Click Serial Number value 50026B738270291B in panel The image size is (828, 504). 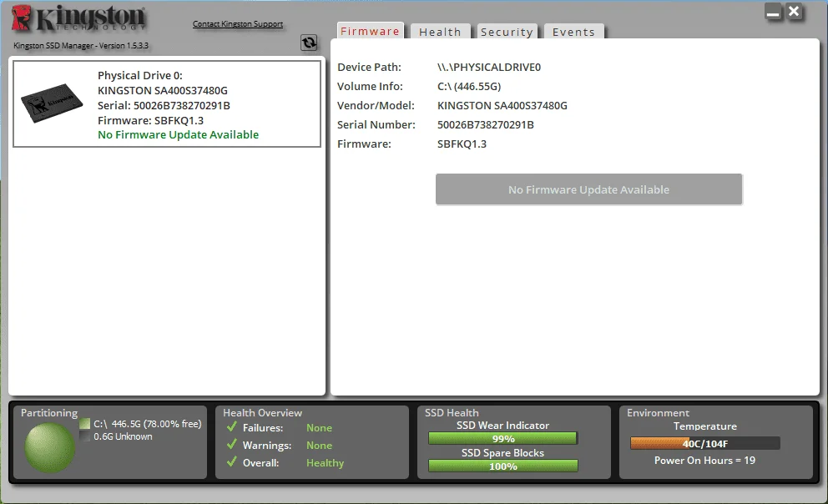(x=485, y=124)
